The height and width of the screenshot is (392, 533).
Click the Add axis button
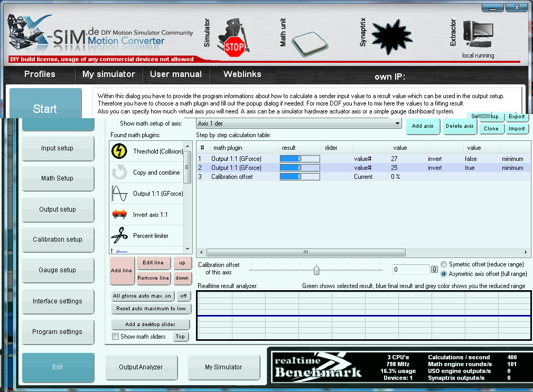pyautogui.click(x=423, y=126)
